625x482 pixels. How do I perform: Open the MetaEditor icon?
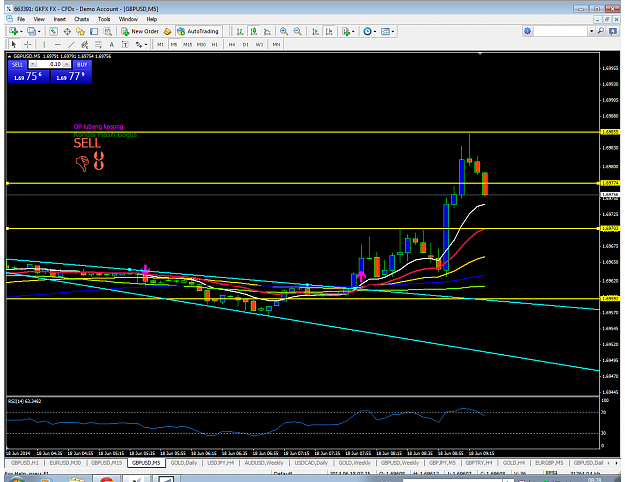coord(167,31)
